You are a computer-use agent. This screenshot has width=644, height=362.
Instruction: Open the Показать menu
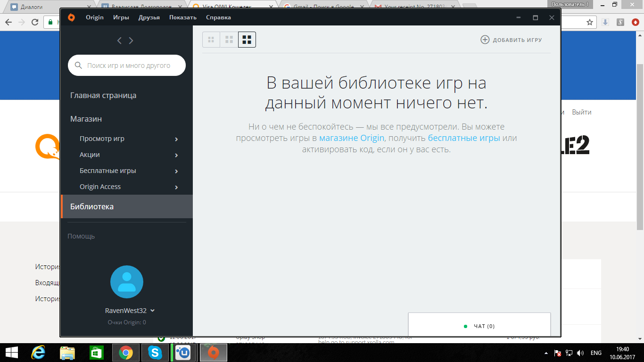coord(183,17)
